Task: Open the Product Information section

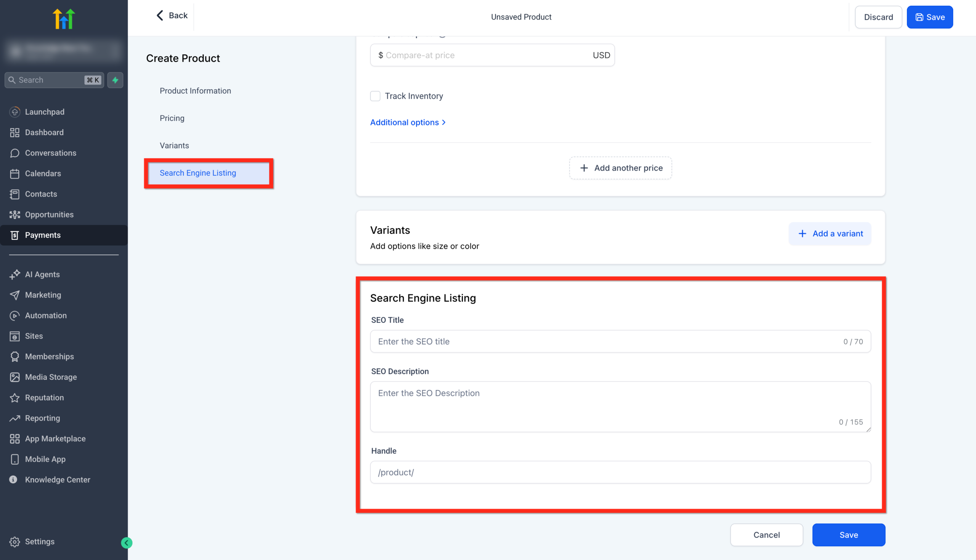Action: [195, 90]
